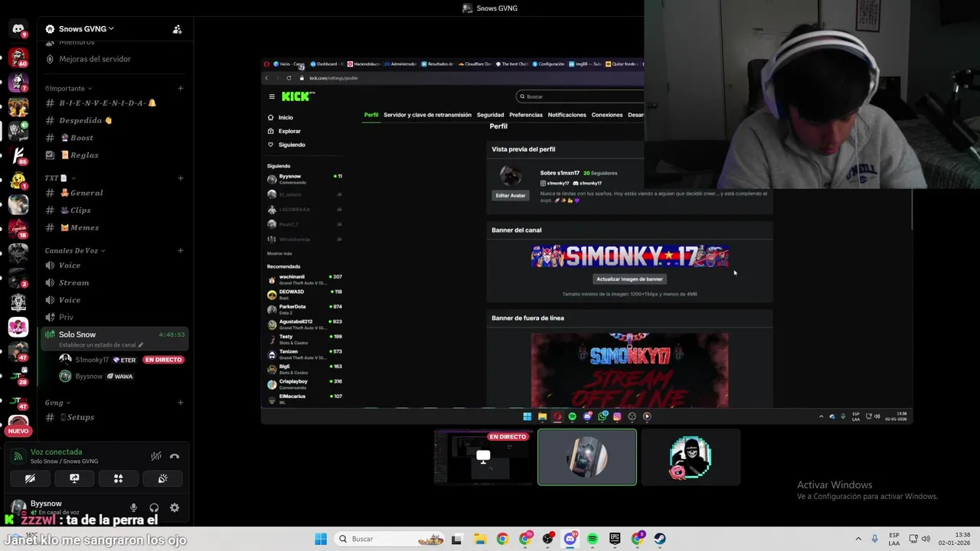Switch to Conexiones settings tab
Screen dimensions: 980x551
[x=607, y=115]
